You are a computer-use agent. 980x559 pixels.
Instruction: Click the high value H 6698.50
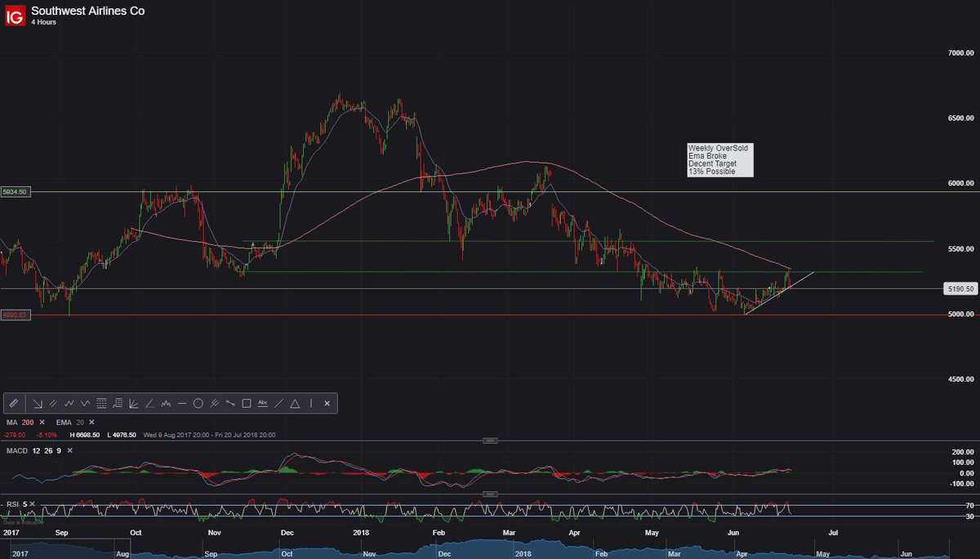point(85,435)
